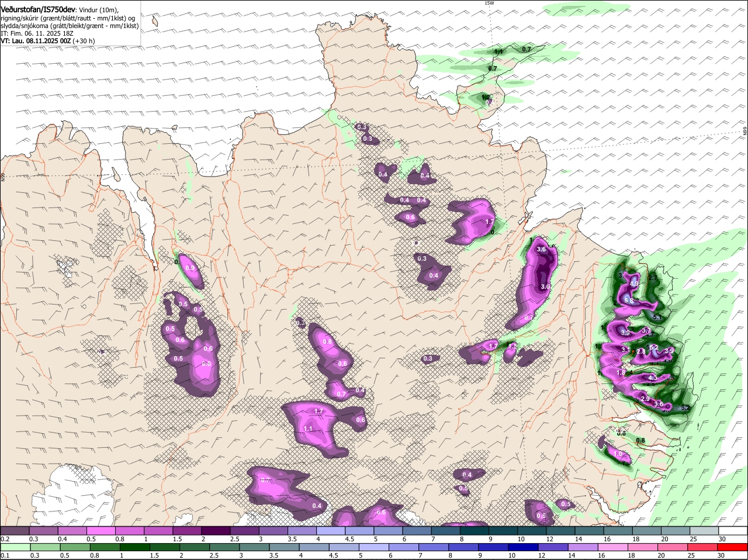Select rain scale swatch between 5 and 6
748x560 pixels.
click(x=374, y=547)
